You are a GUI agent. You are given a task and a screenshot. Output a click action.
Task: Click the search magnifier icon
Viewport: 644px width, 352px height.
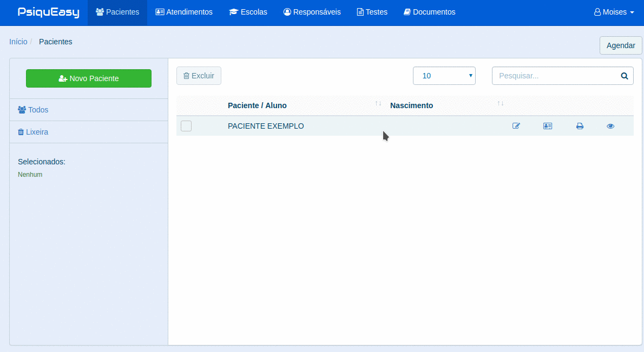(625, 76)
